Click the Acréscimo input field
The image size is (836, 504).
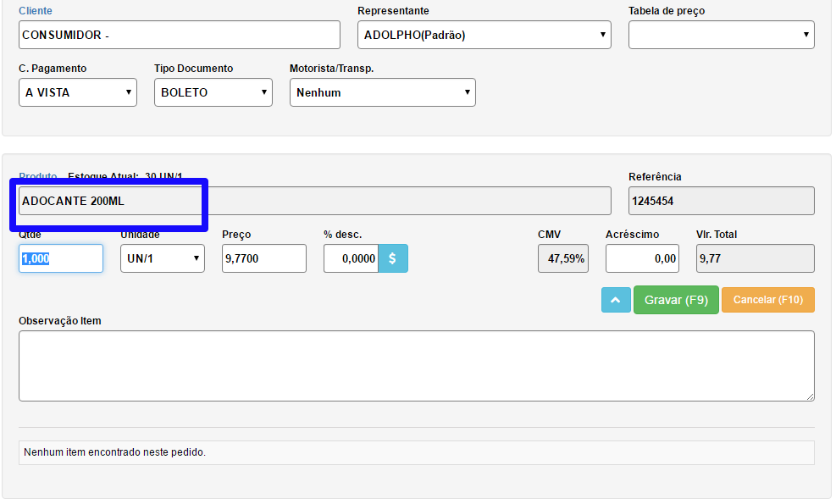(643, 258)
